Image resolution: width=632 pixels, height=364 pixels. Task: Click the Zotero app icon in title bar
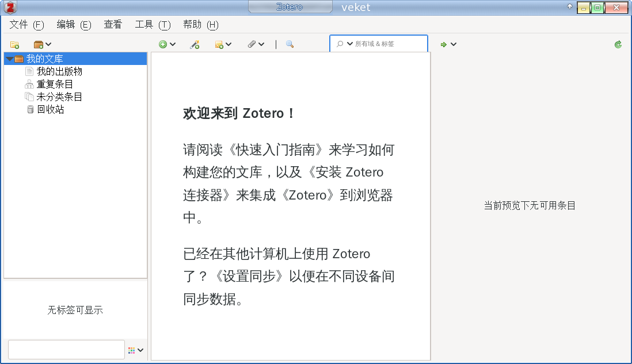10,7
